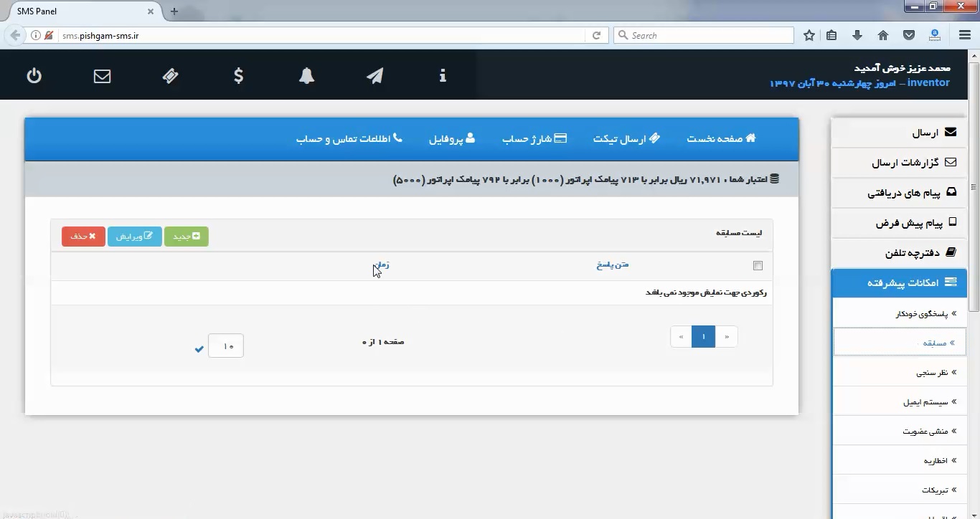Open پاسخگوی خودکار submenu item
The image size is (980, 519).
coord(900,314)
